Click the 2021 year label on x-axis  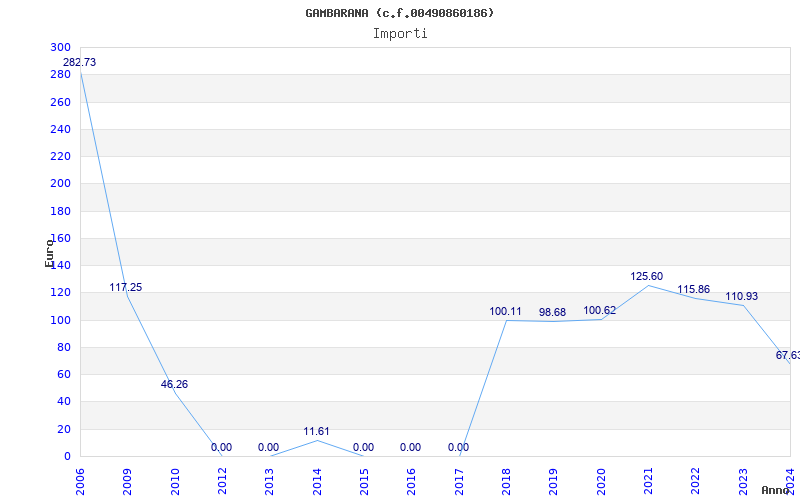648,482
